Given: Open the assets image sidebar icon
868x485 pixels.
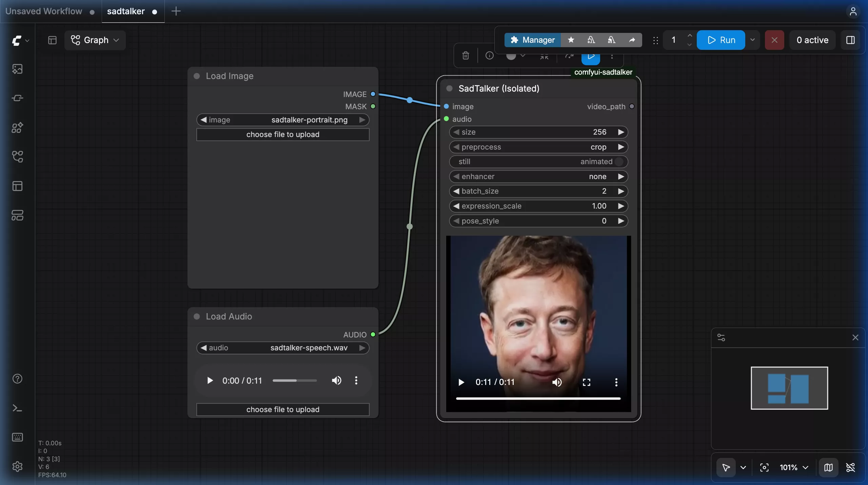Looking at the screenshot, I should pyautogui.click(x=17, y=69).
